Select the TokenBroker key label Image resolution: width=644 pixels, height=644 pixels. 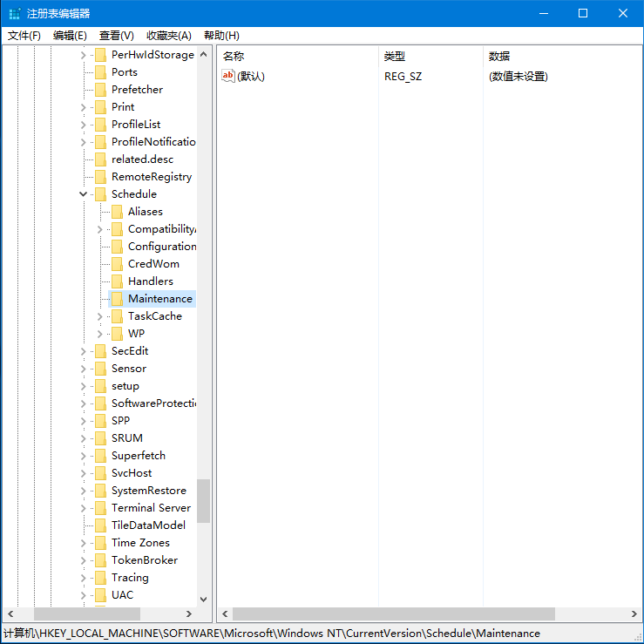145,560
